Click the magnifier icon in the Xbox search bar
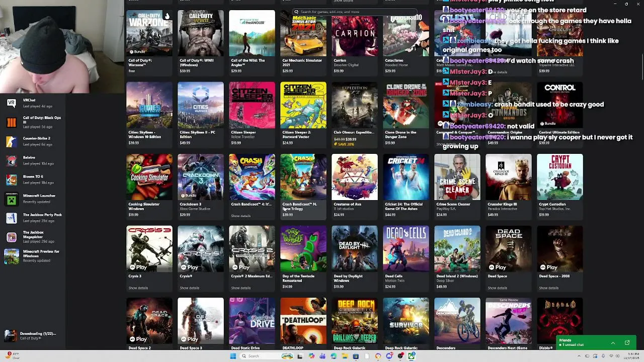 [296, 12]
